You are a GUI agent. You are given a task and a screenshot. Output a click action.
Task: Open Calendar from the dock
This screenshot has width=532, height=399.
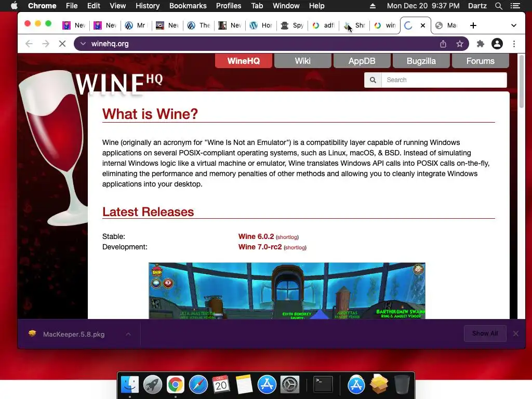pyautogui.click(x=221, y=385)
